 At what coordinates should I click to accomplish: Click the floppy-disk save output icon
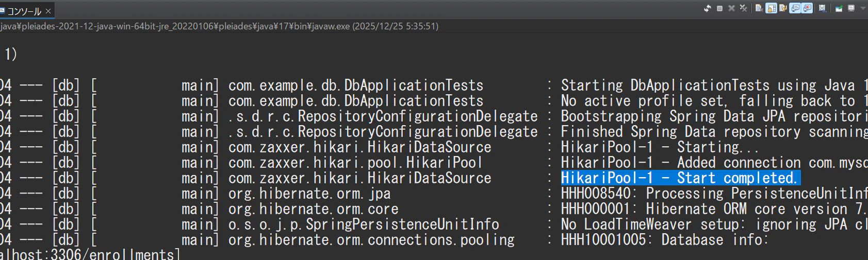pyautogui.click(x=823, y=8)
